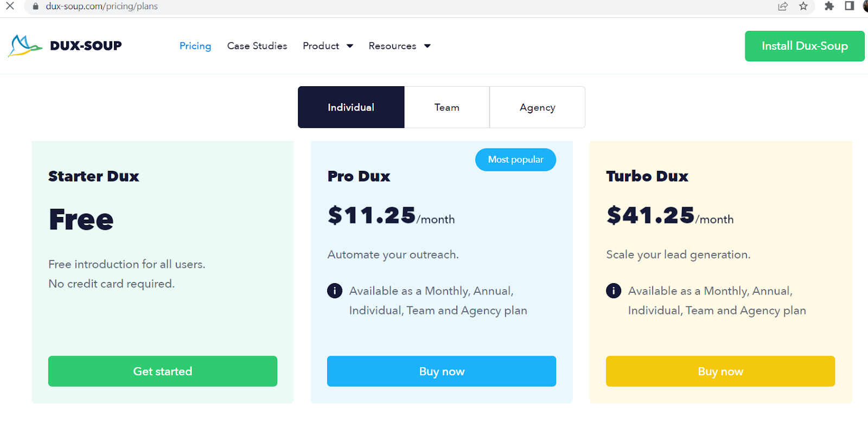Click the Pro Dux info icon

[335, 291]
